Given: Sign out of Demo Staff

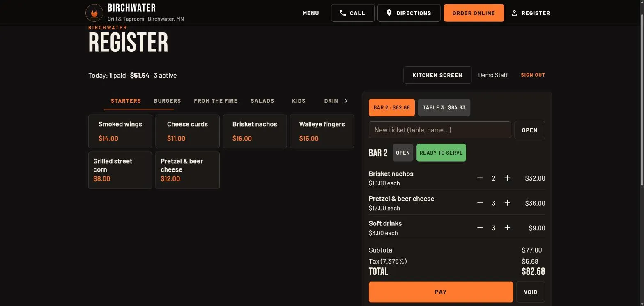Looking at the screenshot, I should click(x=533, y=75).
